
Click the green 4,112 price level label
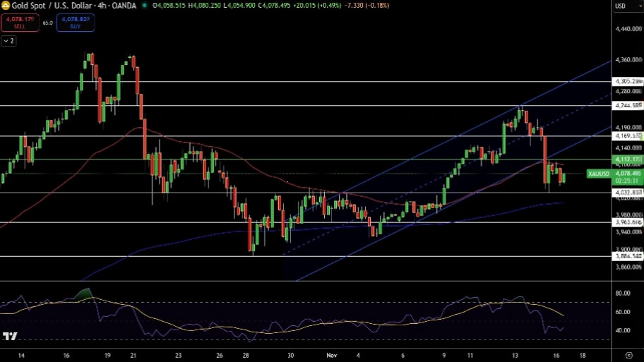click(627, 159)
